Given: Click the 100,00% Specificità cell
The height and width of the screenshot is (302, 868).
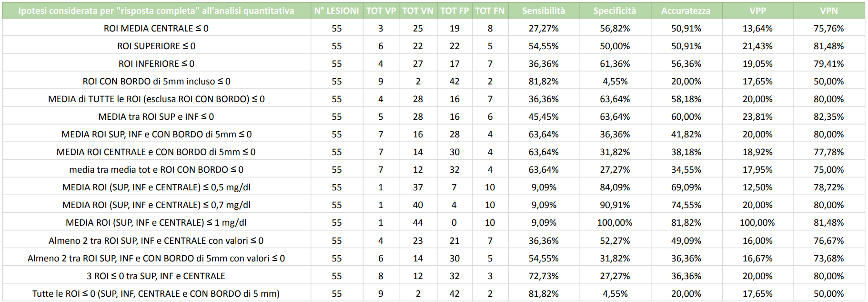Looking at the screenshot, I should pos(615,222).
